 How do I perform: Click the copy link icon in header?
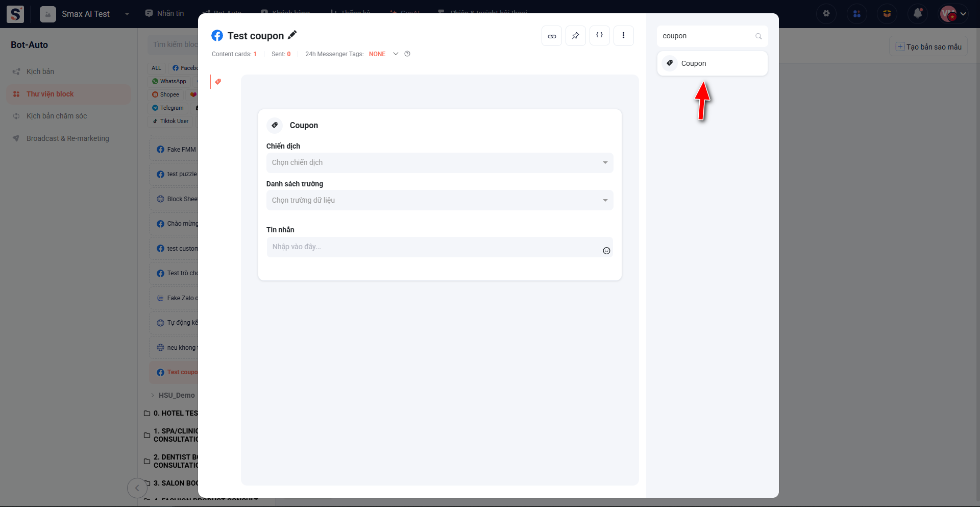coord(552,36)
